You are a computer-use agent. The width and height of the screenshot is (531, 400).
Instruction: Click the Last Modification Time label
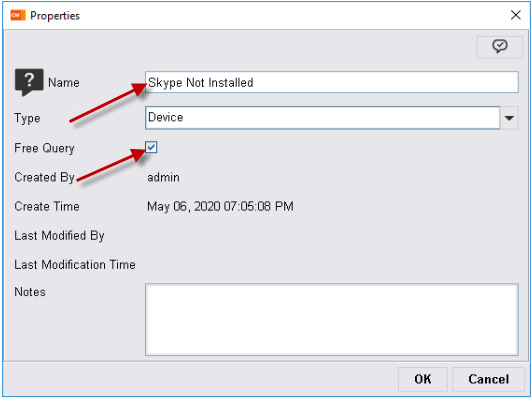75,265
